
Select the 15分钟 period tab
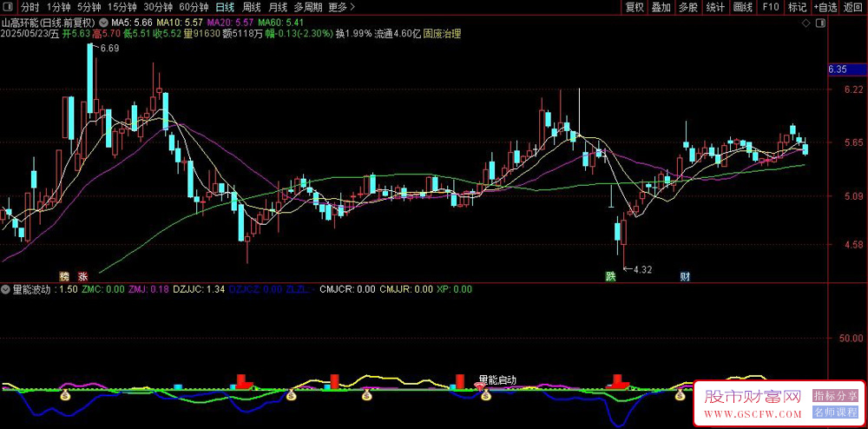(122, 7)
